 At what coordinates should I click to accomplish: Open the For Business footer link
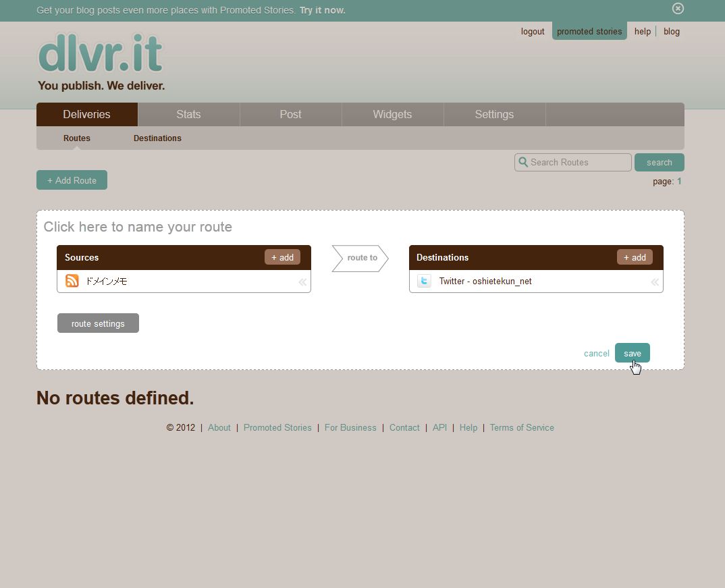[x=350, y=427]
